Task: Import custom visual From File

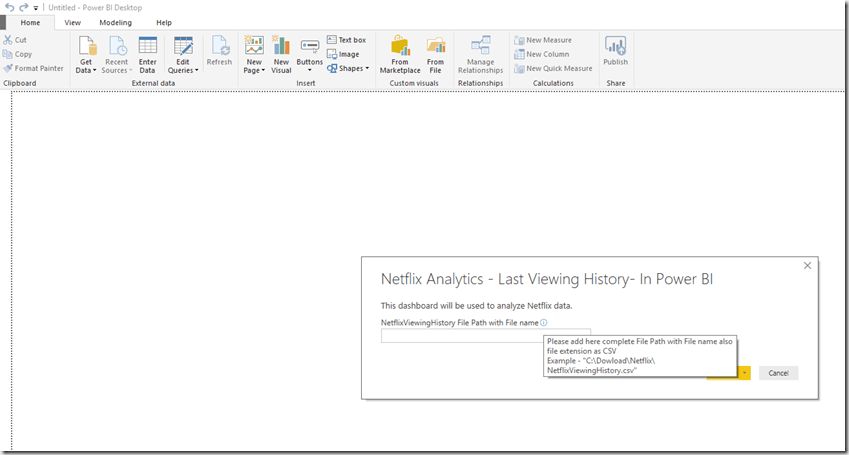Action: (x=435, y=52)
